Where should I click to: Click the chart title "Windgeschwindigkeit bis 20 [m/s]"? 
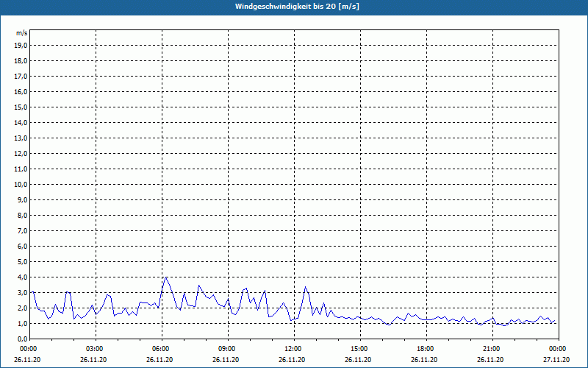[298, 7]
